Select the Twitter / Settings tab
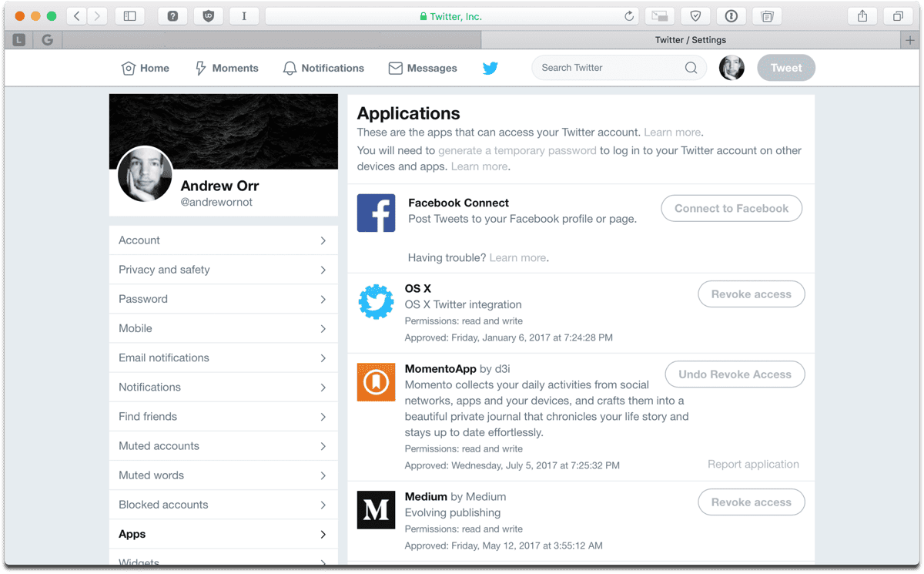 click(x=691, y=40)
